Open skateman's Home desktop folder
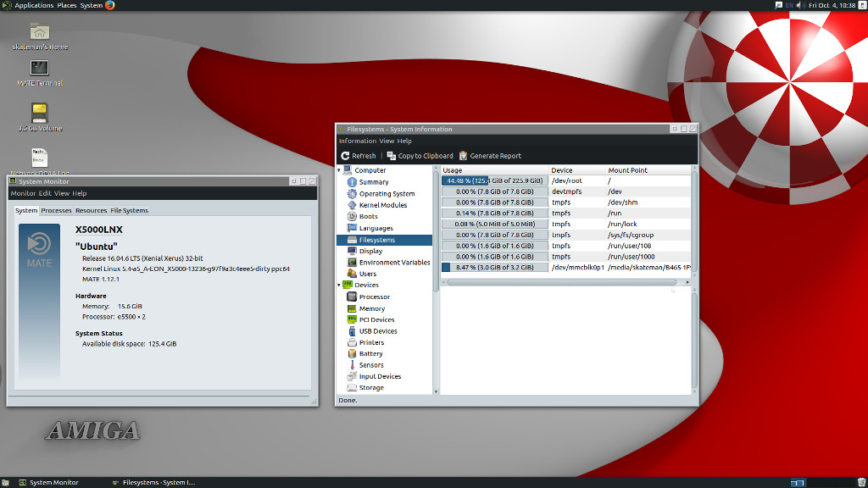Screen dimensions: 868x488 [39, 36]
